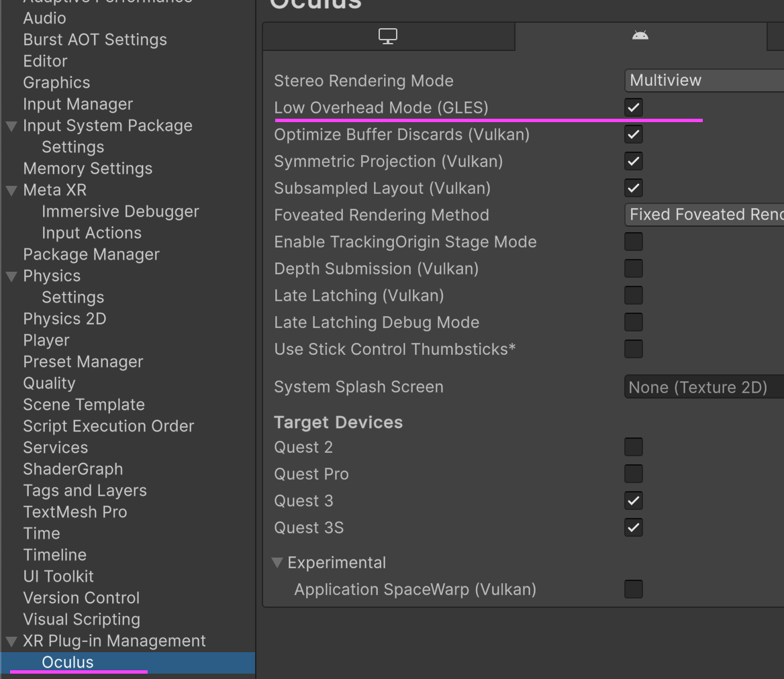
Task: Open Script Execution Order
Action: click(109, 426)
